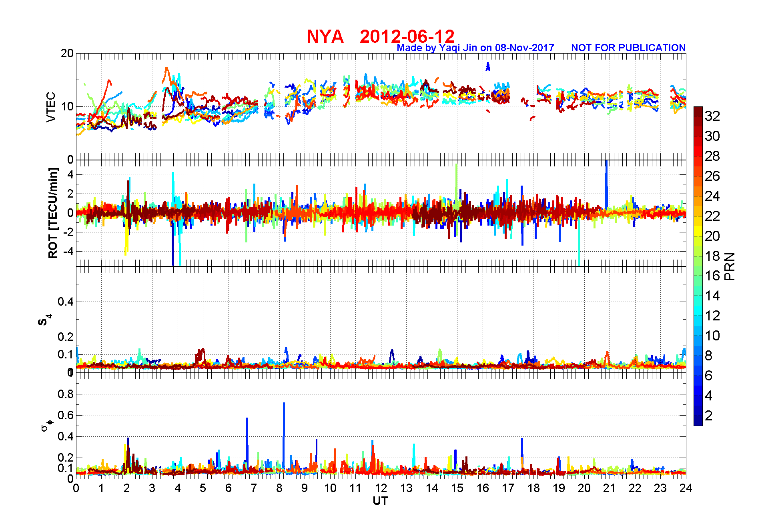762x532 pixels.
Task: Click the colorbar tick label '30'
Action: (712, 136)
